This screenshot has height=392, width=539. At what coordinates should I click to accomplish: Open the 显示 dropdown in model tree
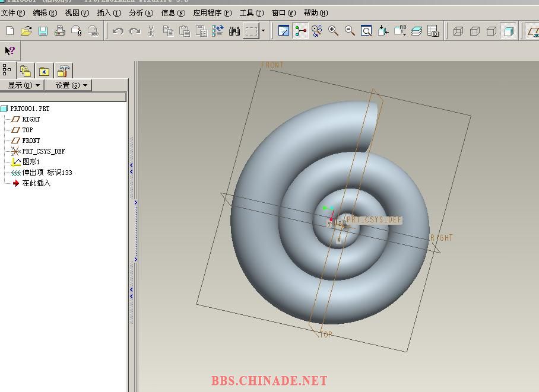tap(24, 85)
